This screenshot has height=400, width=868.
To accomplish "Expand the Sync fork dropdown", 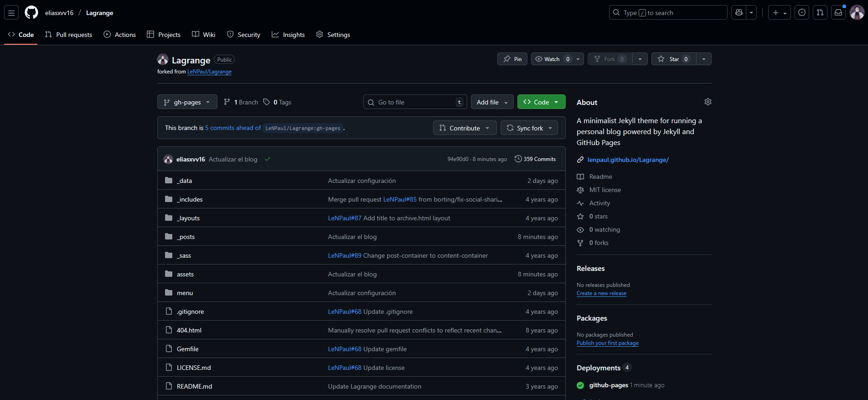I will point(529,128).
